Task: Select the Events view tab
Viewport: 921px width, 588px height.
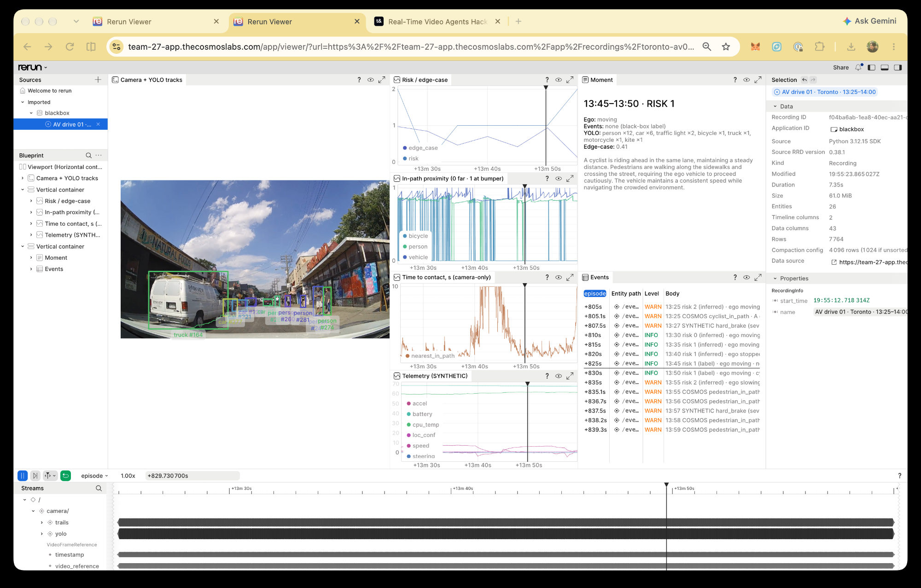Action: [595, 278]
